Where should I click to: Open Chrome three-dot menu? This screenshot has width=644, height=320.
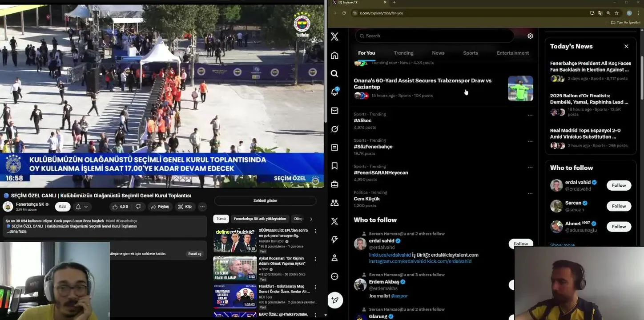(x=638, y=13)
